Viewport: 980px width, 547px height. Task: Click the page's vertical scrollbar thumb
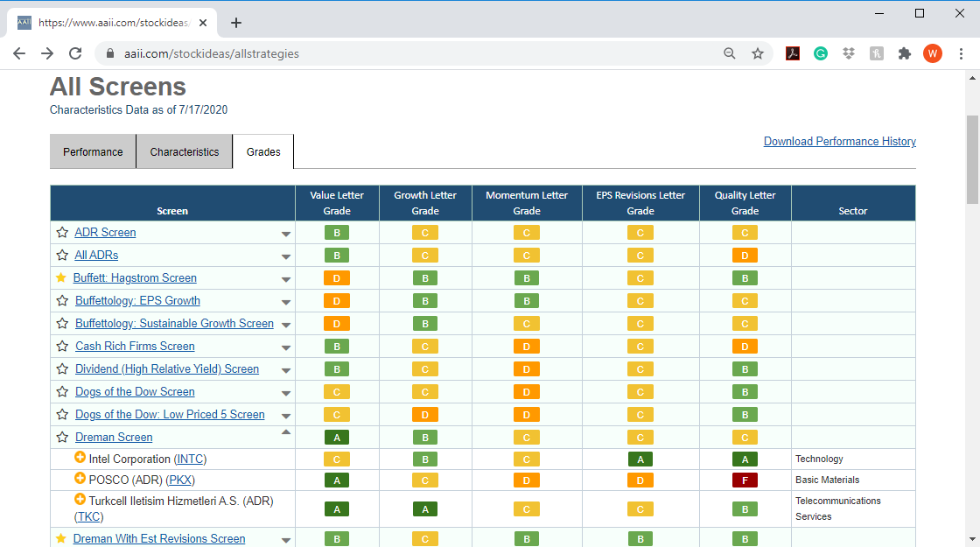pos(972,159)
